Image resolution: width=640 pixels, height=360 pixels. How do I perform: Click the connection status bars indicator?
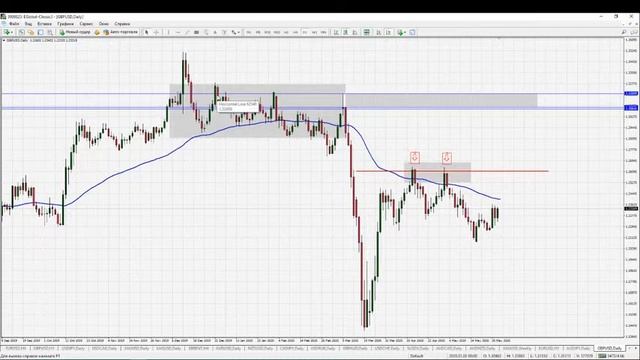[x=602, y=356]
